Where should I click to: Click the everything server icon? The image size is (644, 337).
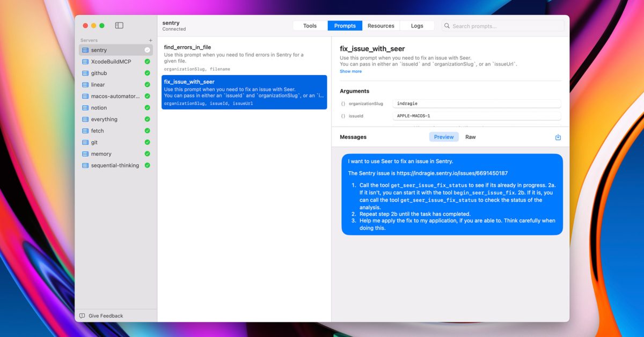[x=85, y=119]
